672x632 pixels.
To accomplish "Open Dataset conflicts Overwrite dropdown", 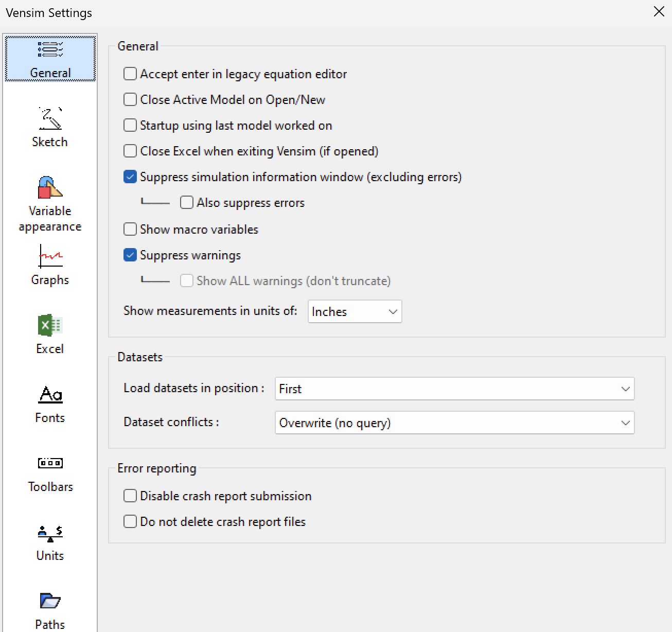I will point(455,423).
